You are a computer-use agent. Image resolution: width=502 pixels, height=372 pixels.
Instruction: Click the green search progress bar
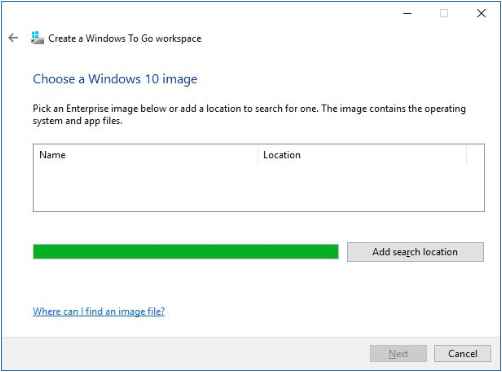[x=186, y=252]
